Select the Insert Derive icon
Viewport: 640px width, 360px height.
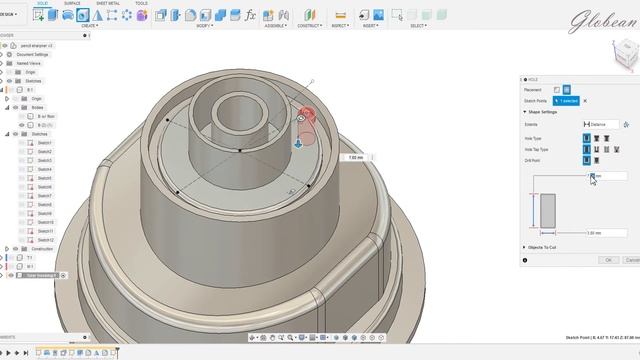[x=363, y=15]
